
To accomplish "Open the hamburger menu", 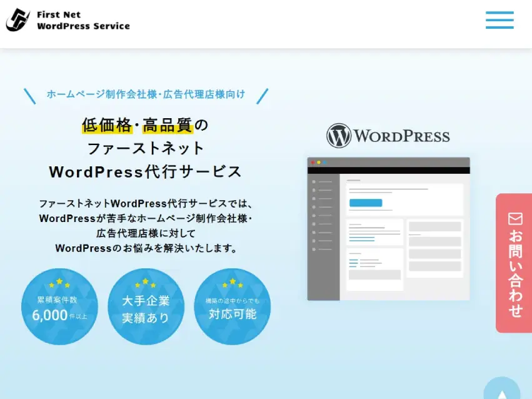I will point(499,20).
